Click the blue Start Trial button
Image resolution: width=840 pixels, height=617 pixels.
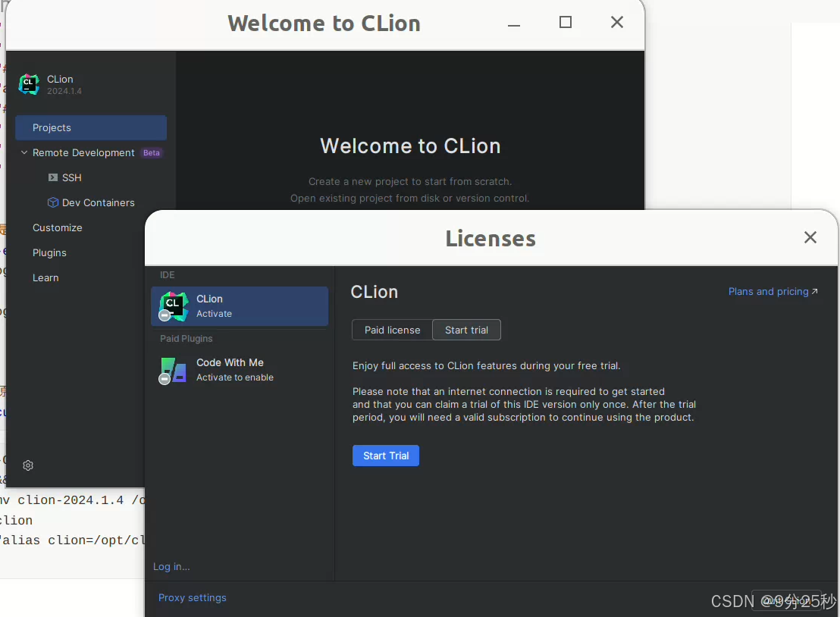385,456
